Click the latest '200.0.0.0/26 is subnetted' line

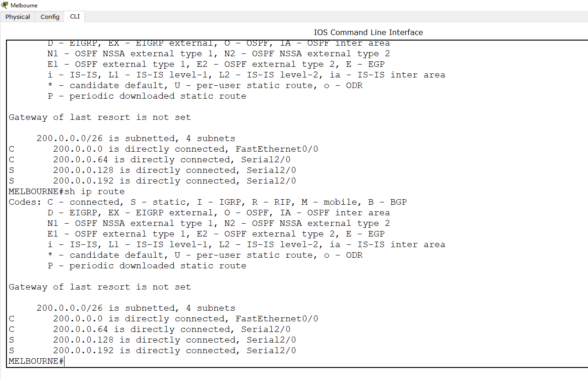pos(135,308)
